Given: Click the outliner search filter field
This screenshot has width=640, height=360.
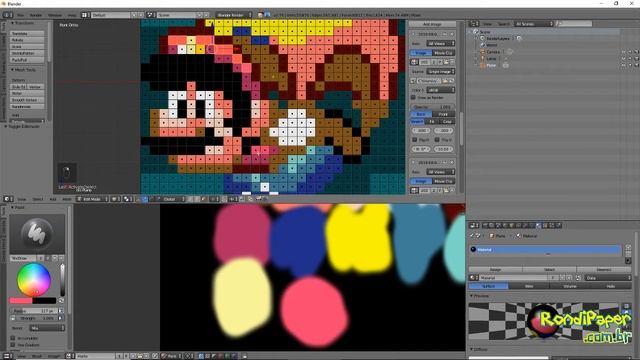Looking at the screenshot, I should (x=574, y=24).
